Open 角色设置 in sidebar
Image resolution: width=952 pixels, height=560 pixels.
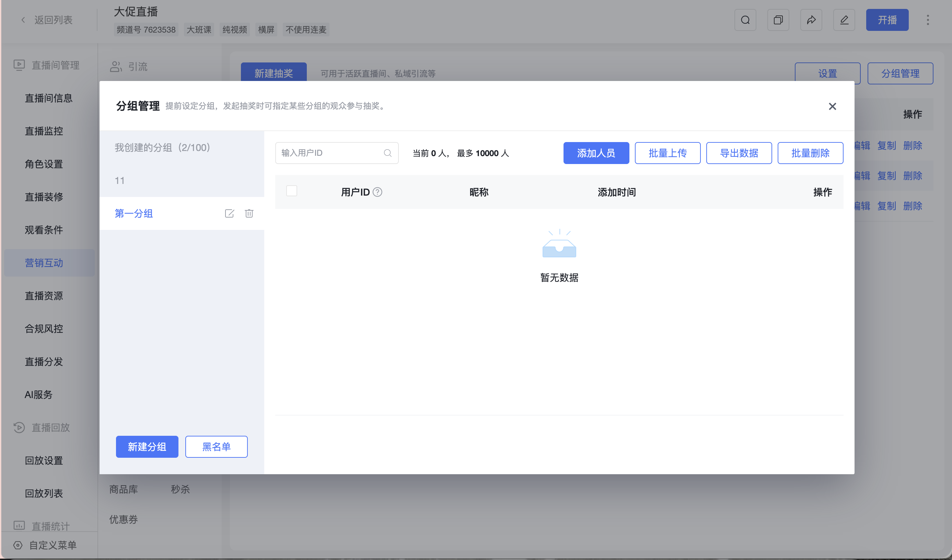(x=44, y=164)
